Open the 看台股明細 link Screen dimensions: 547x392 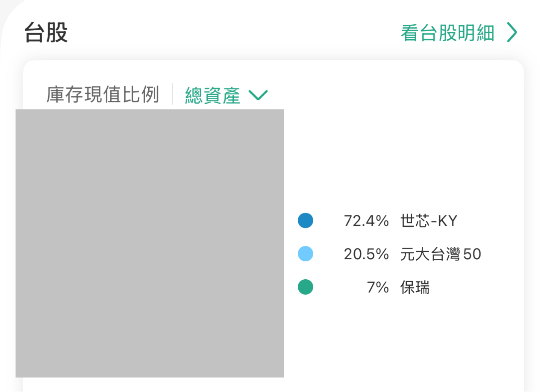pos(447,33)
